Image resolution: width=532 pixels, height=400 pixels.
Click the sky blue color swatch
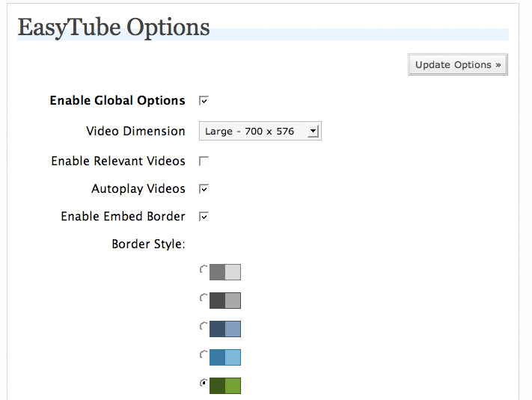225,357
